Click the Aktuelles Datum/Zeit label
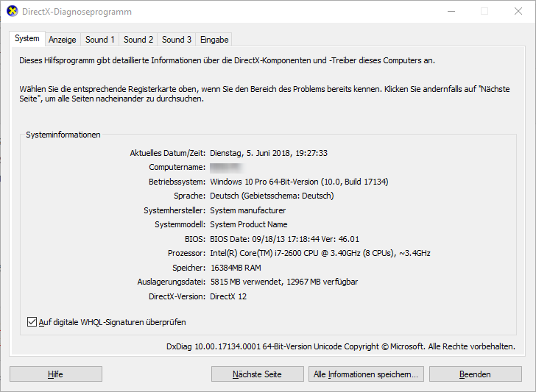 [x=168, y=153]
